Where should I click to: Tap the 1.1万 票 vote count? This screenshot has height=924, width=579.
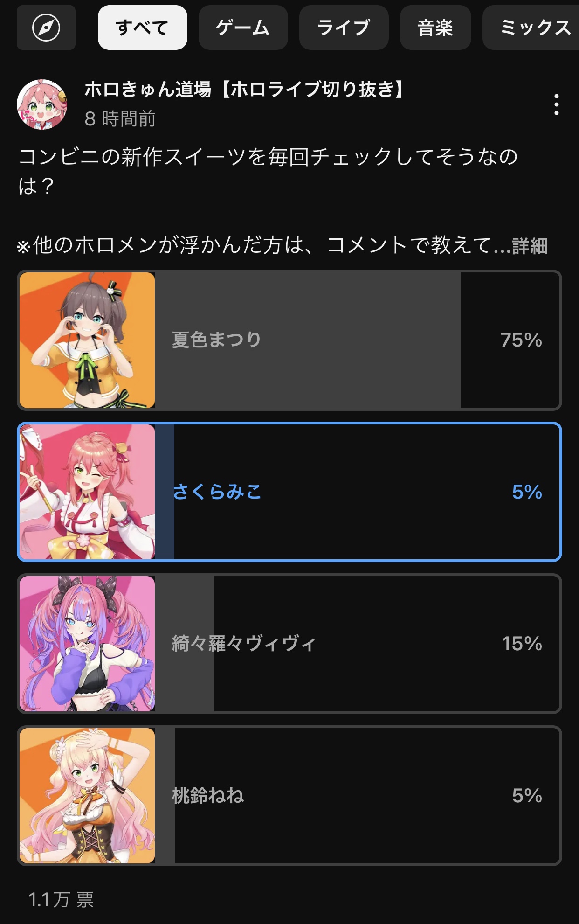coord(61,899)
